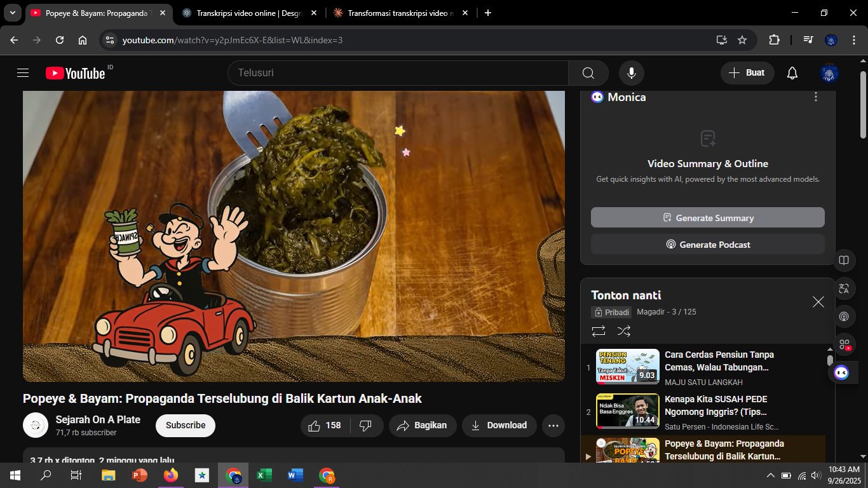The image size is (868, 488).
Task: Click the Pribadi privacy badge
Action: pyautogui.click(x=611, y=312)
